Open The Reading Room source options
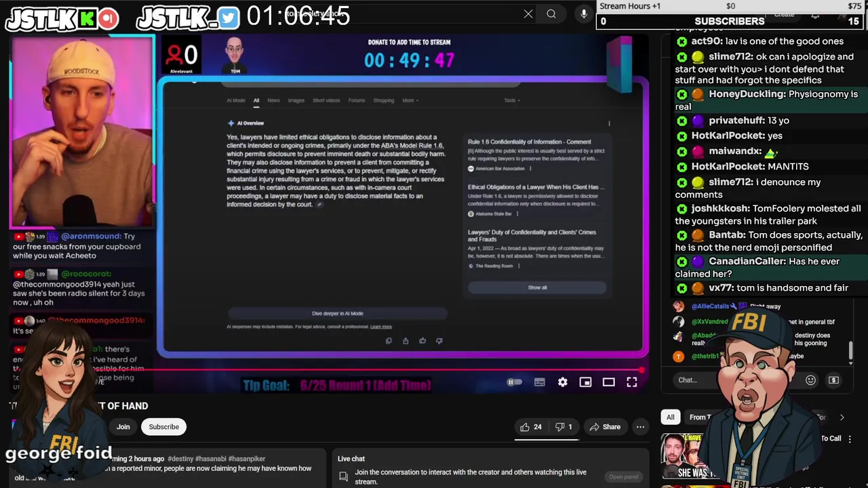This screenshot has width=868, height=488. point(519,266)
